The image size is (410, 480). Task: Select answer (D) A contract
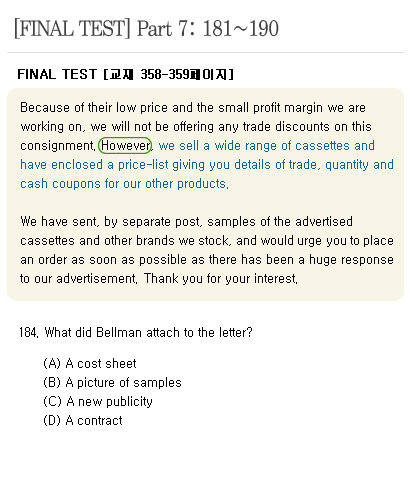pos(83,420)
